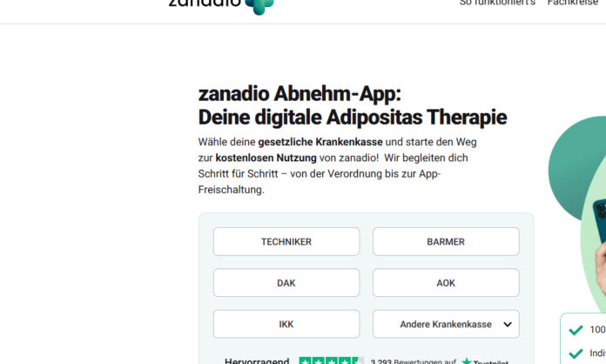Click the Trustpilot five-star rating bar
This screenshot has width=606, height=364.
click(x=331, y=361)
